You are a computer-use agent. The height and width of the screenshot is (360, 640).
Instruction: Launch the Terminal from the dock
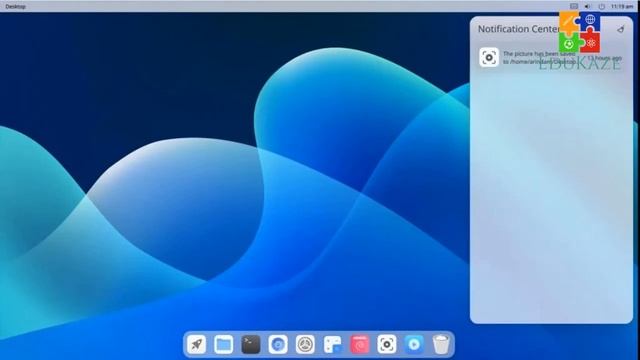[251, 344]
